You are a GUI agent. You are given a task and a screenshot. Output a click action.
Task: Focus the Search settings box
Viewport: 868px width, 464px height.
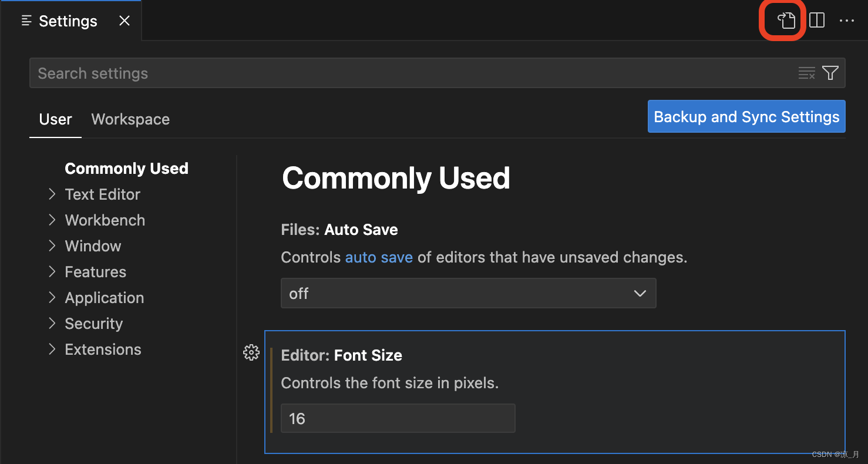pos(411,73)
